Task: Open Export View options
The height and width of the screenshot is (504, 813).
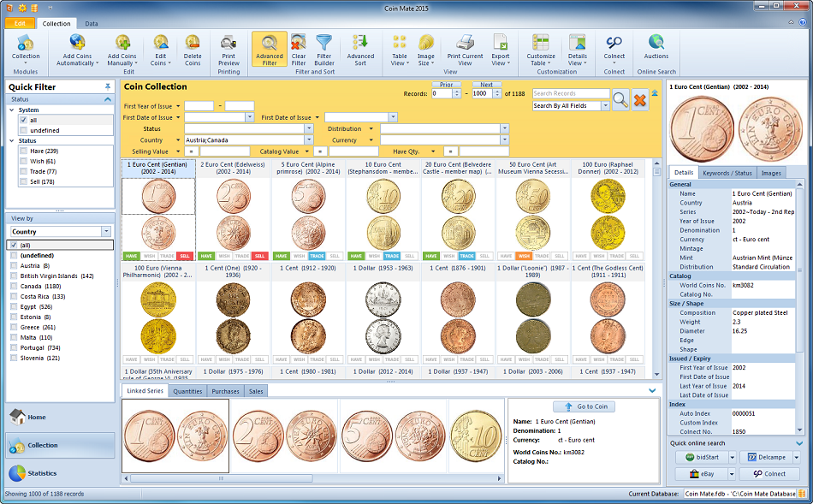Action: (x=501, y=50)
